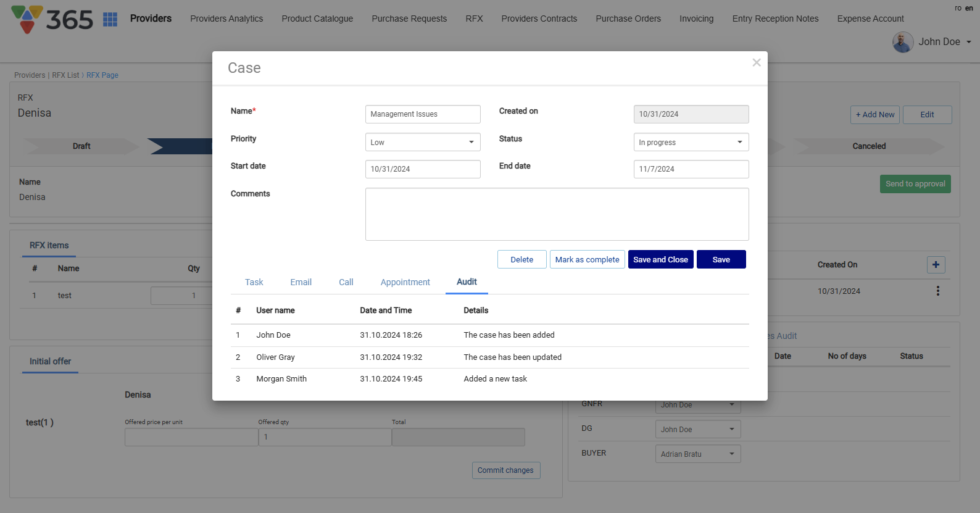This screenshot has height=513, width=980.
Task: Open the blue app grid launcher icon
Action: coord(110,19)
